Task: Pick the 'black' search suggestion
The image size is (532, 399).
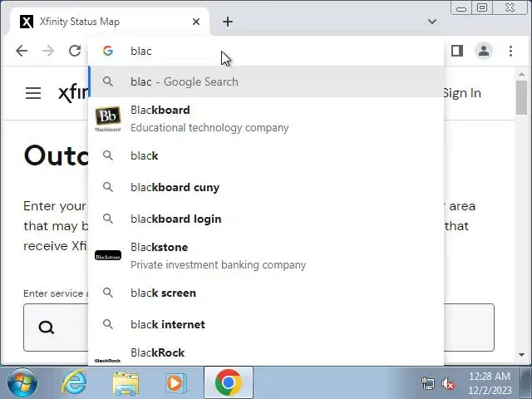Action: (266, 155)
